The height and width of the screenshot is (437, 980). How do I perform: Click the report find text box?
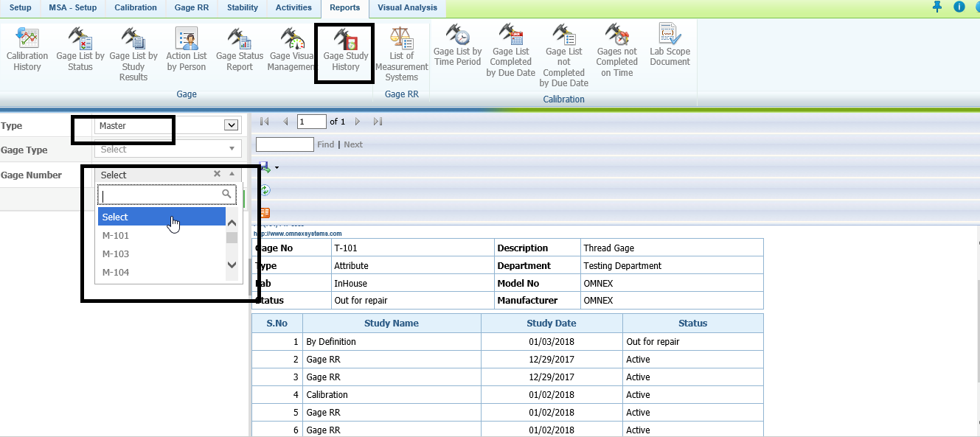pyautogui.click(x=285, y=144)
